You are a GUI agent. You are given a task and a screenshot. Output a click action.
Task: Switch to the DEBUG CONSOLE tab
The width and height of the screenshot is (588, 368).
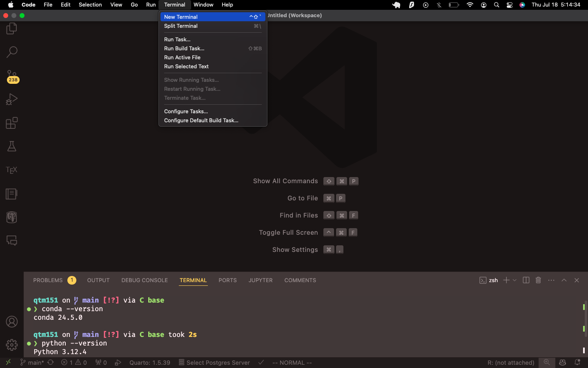(145, 280)
